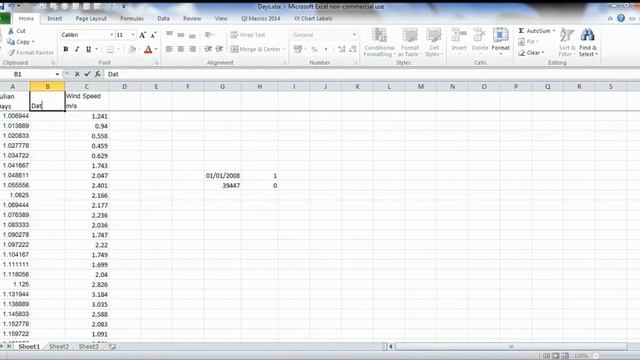Click cell with value 39447
640x360 pixels.
click(x=222, y=185)
